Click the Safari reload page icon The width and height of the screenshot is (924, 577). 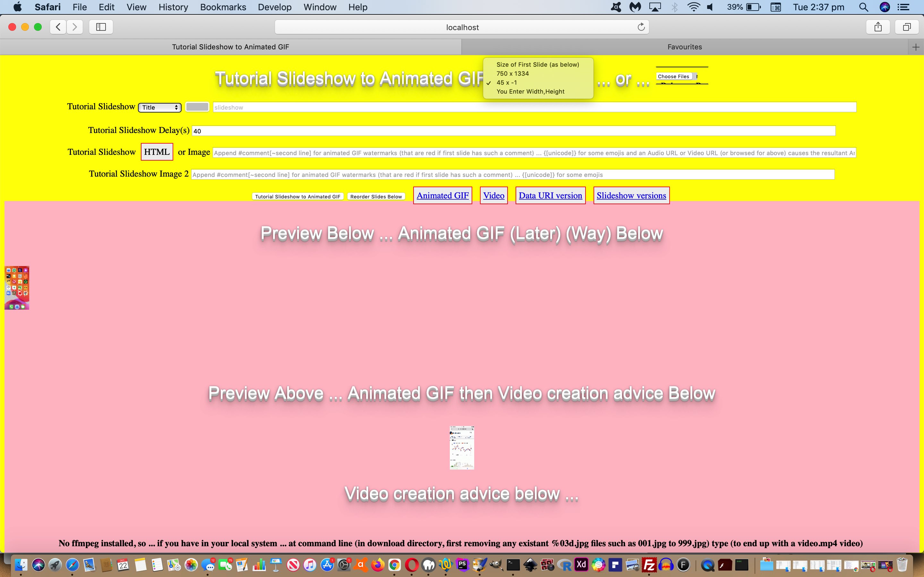coord(641,27)
